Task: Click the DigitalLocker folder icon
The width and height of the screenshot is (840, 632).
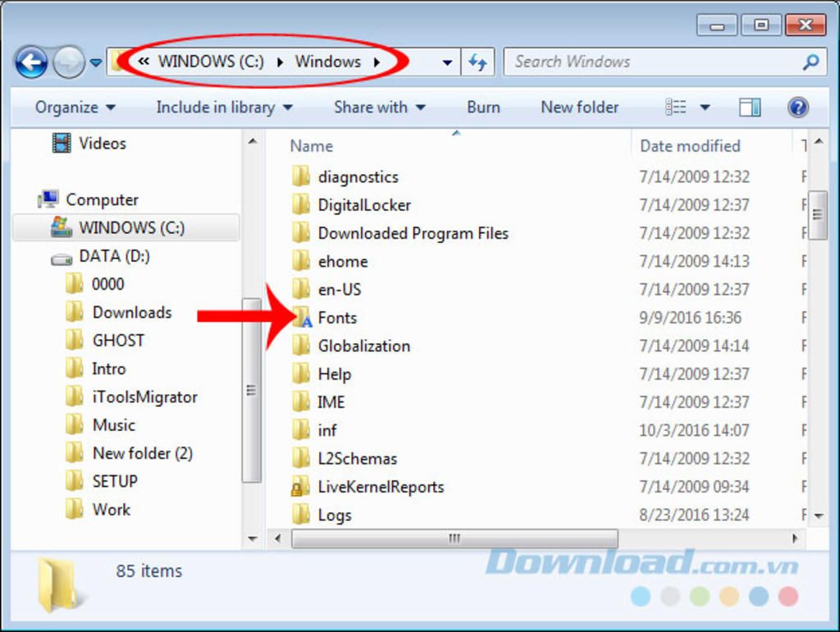Action: tap(301, 204)
